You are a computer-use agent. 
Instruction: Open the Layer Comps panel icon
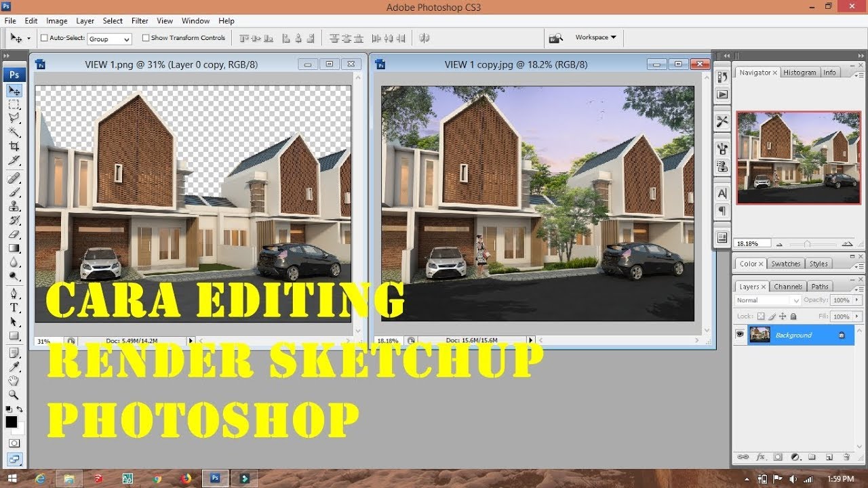click(722, 238)
